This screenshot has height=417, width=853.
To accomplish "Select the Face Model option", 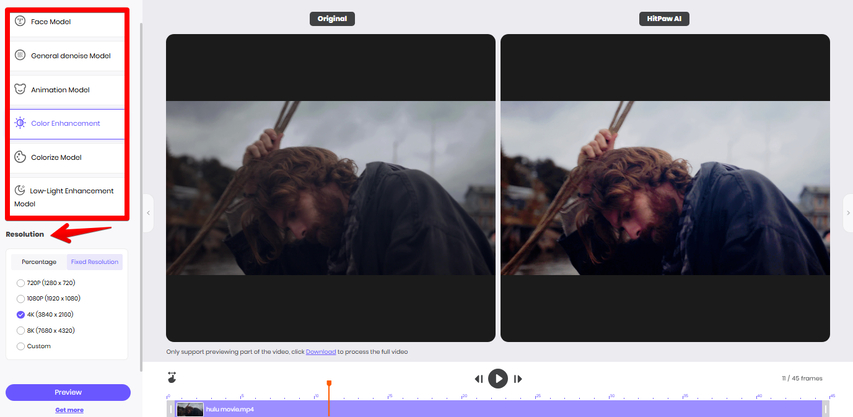I will coord(67,23).
